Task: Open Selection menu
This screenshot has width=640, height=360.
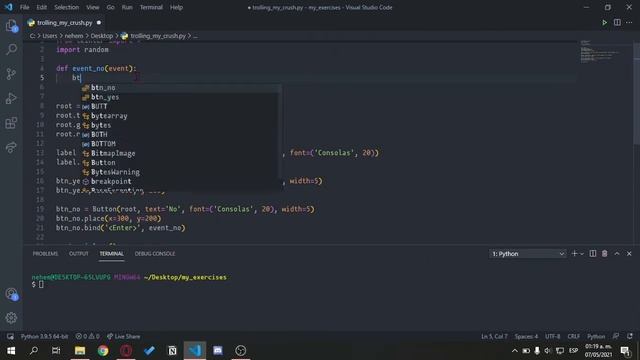Action: coord(67,7)
